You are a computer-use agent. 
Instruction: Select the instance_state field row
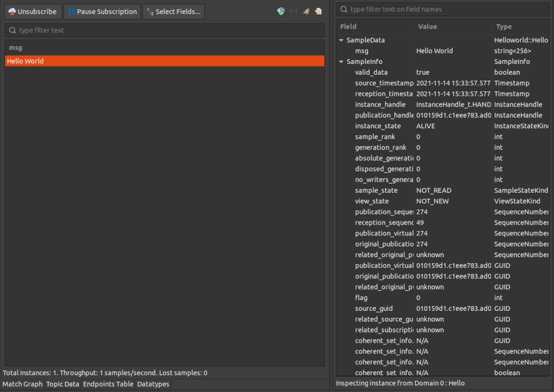[x=378, y=126]
